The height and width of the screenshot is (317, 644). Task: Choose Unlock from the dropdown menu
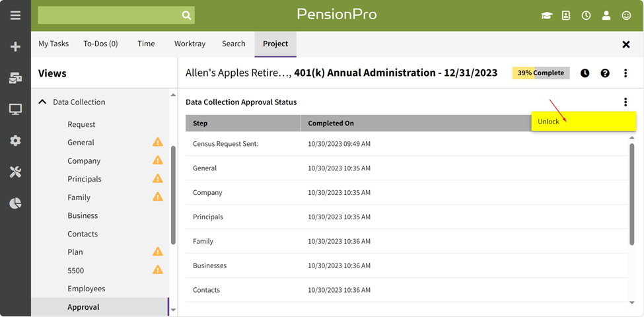point(584,122)
